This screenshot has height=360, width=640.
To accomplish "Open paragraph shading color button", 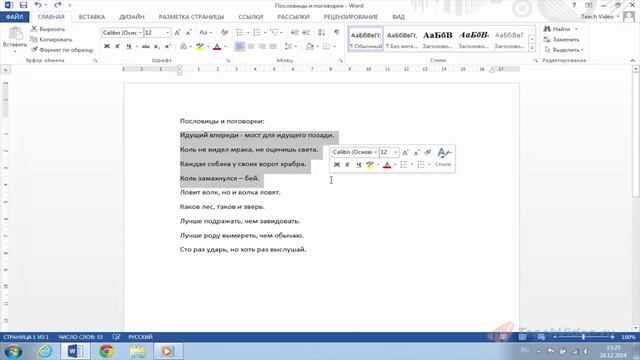I will point(310,47).
